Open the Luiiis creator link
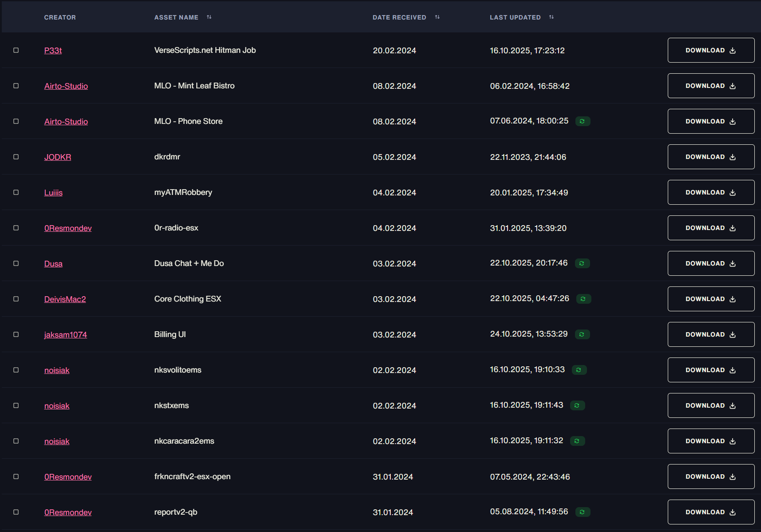 (53, 193)
